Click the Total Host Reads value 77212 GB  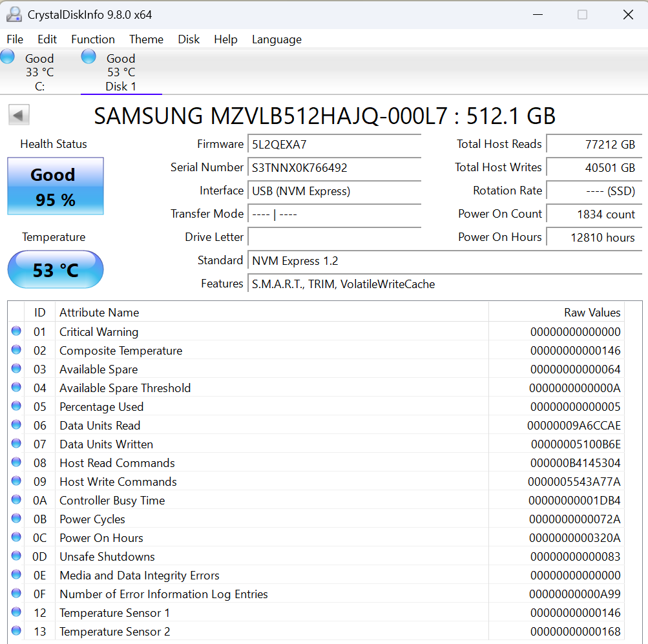594,145
